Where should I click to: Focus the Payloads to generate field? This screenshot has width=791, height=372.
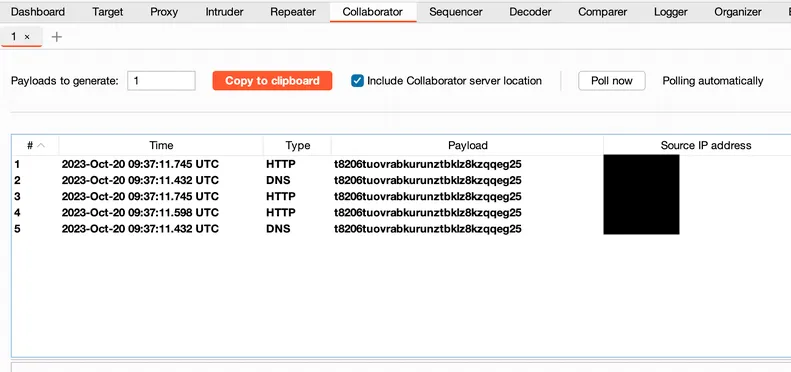pyautogui.click(x=161, y=81)
